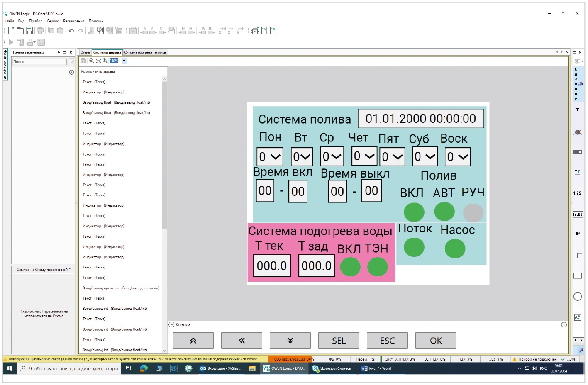Open the Прибор menu

tap(36, 21)
